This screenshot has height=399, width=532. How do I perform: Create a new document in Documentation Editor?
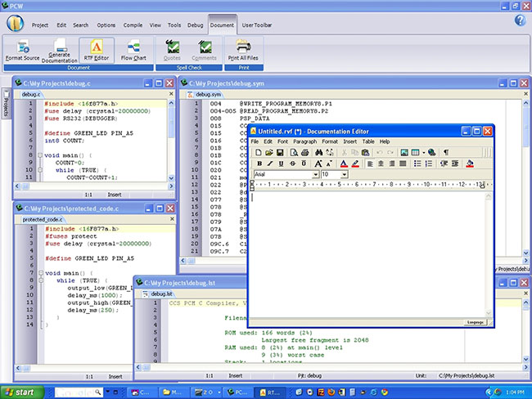click(258, 153)
